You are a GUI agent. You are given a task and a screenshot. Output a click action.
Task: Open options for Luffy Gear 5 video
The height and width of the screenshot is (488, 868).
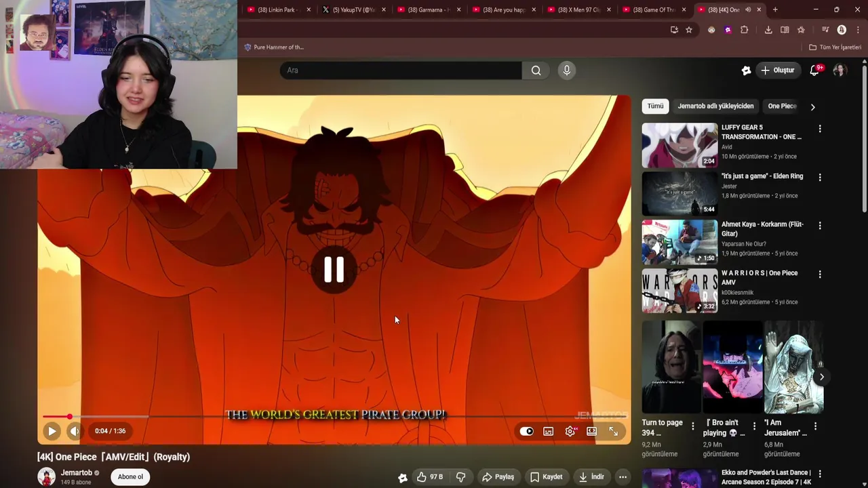(x=819, y=128)
